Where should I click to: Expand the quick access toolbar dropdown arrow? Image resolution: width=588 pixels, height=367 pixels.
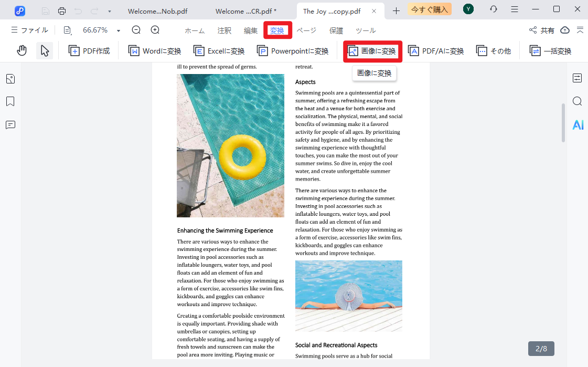109,11
